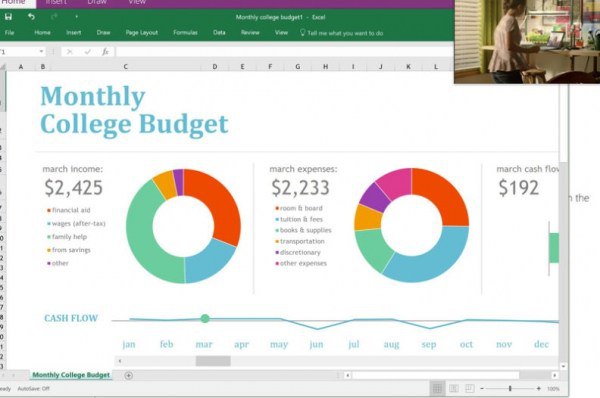Click the discretionary legend entry
Viewport: 600px width, 398px height.
pyautogui.click(x=298, y=253)
